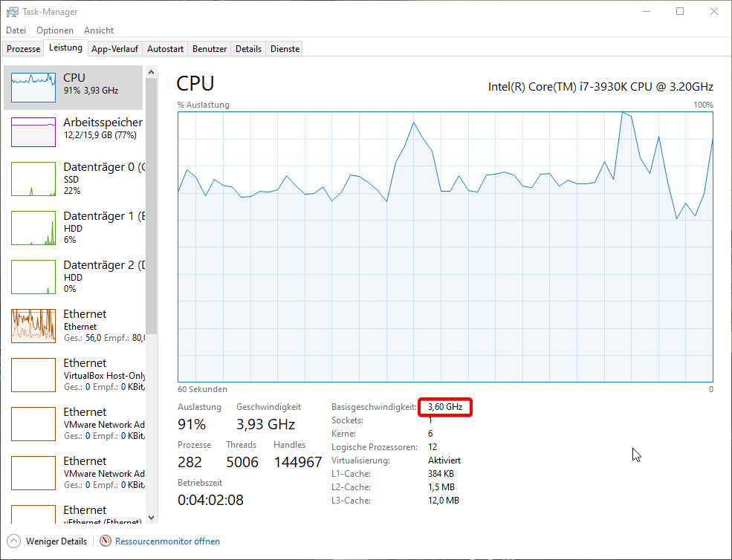Open the Datenträger 1 HDD graph
The height and width of the screenshot is (560, 732).
pyautogui.click(x=33, y=228)
